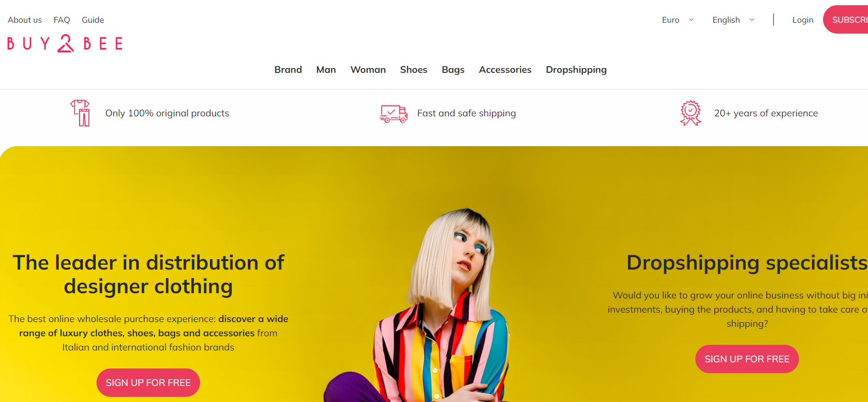Open the Brand menu
The image size is (868, 402).
click(x=288, y=70)
